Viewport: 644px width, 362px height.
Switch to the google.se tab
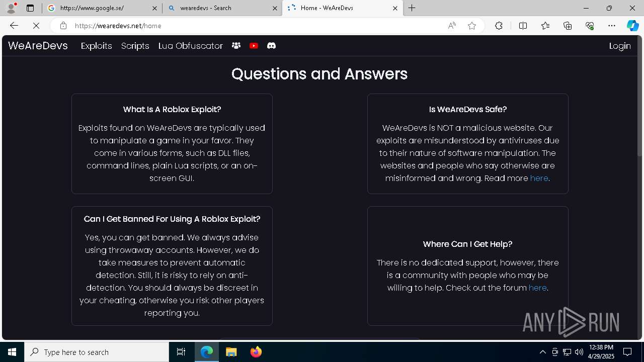click(x=102, y=8)
